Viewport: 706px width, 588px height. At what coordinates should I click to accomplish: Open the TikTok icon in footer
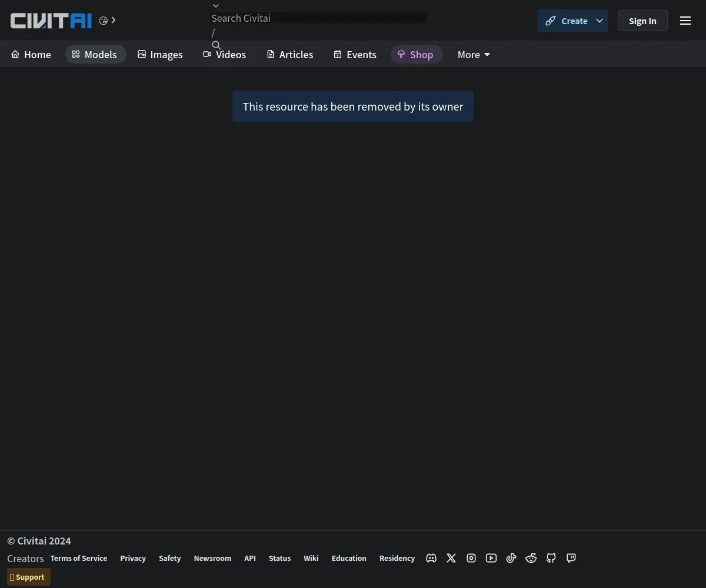tap(511, 558)
